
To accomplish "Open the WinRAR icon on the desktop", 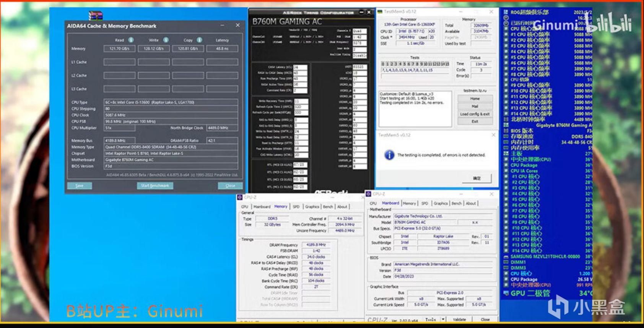I will click(x=95, y=15).
